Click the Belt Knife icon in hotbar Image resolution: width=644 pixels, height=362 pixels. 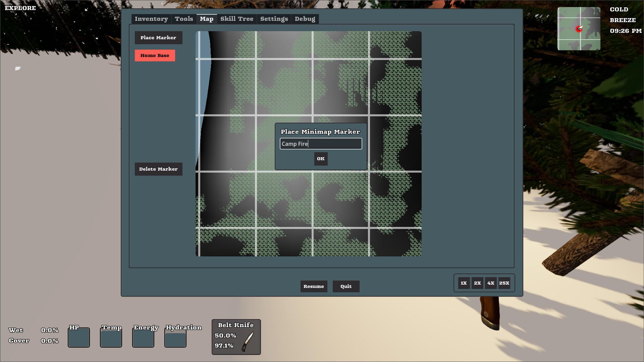pos(248,341)
